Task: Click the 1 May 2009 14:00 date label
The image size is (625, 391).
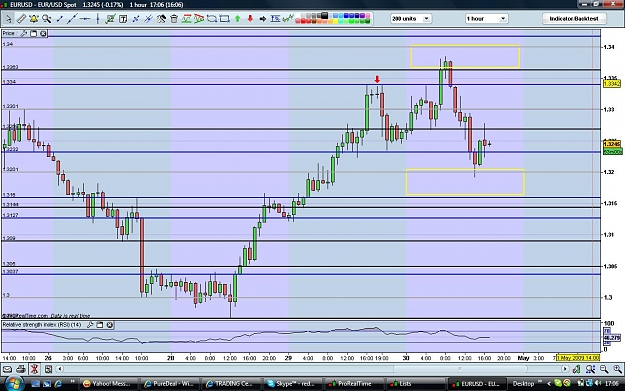Action: (578, 358)
